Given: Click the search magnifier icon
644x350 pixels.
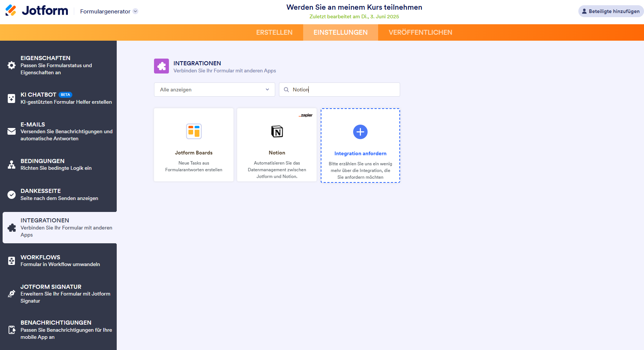Looking at the screenshot, I should pos(286,90).
